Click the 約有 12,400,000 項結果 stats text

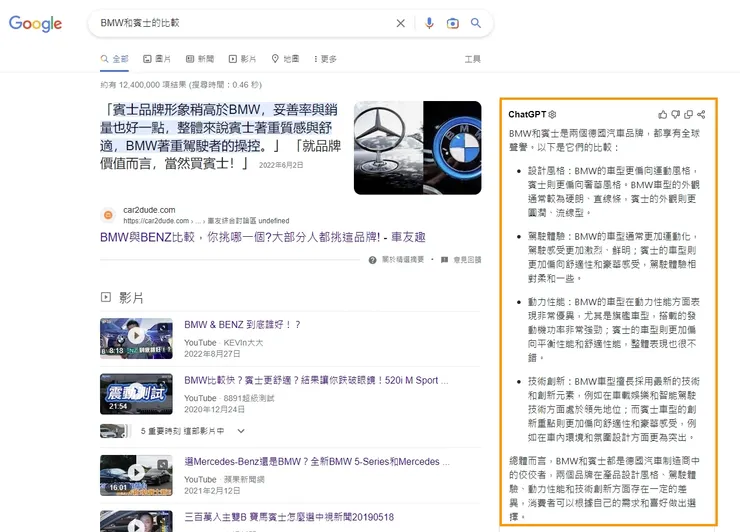[181, 85]
